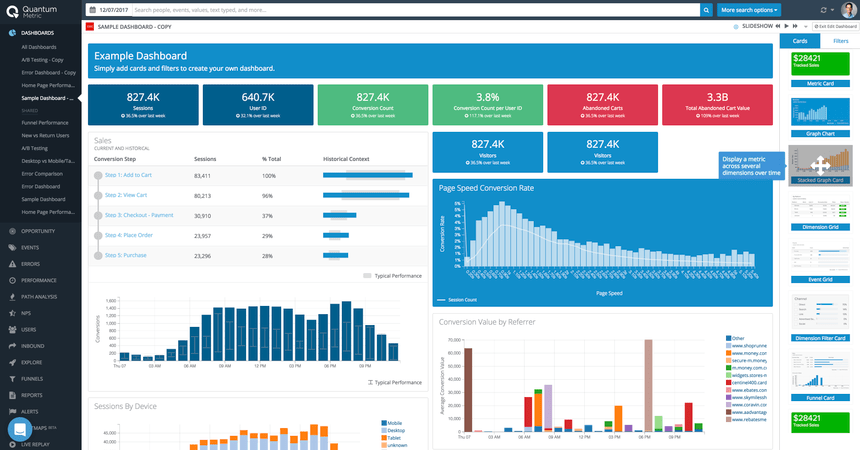Image resolution: width=860 pixels, height=450 pixels.
Task: Select the Cards tab
Action: 800,41
